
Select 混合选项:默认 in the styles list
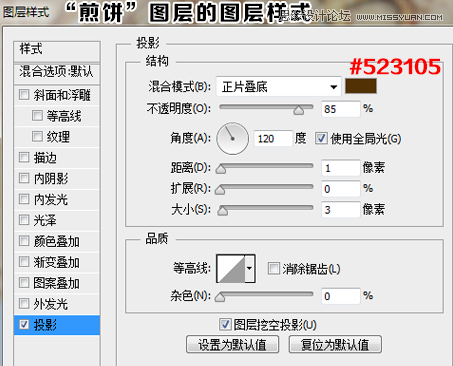point(57,72)
